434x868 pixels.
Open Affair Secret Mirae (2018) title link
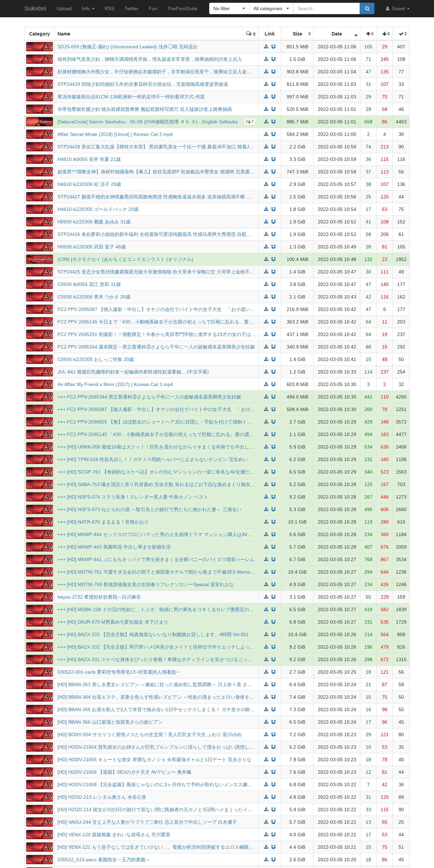click(115, 134)
